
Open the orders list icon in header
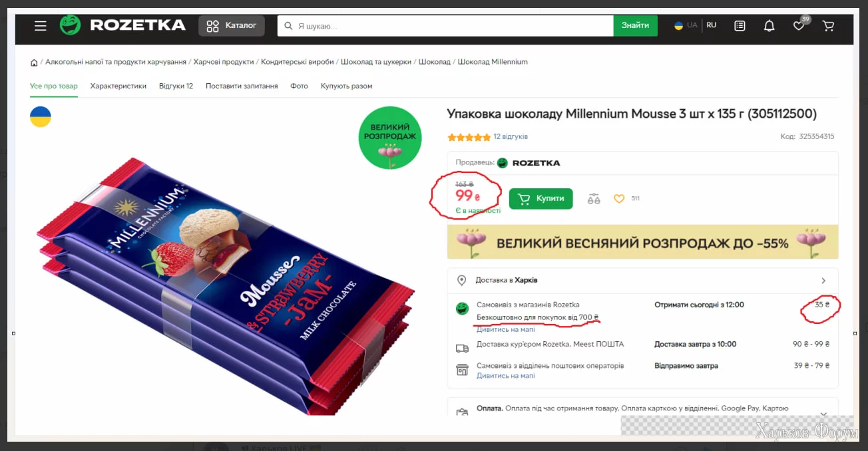[740, 26]
